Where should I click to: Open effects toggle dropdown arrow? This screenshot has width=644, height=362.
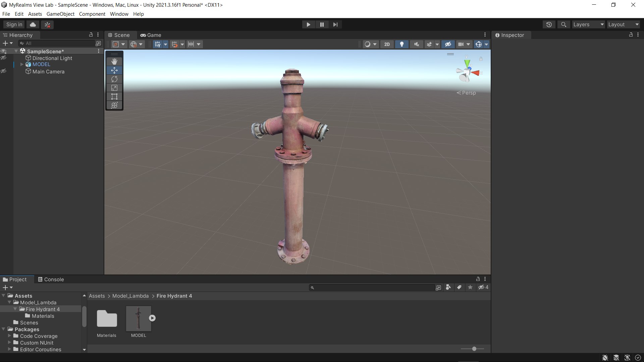pyautogui.click(x=437, y=44)
